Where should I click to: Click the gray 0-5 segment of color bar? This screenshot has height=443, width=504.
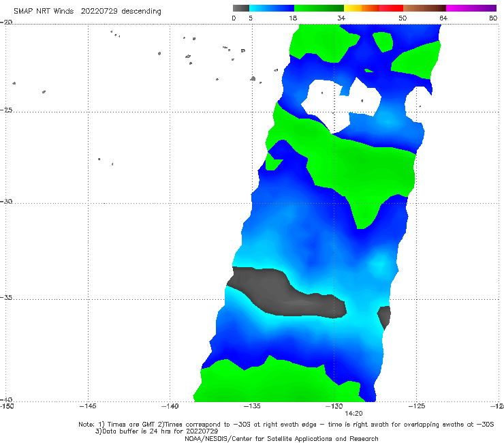pos(240,8)
